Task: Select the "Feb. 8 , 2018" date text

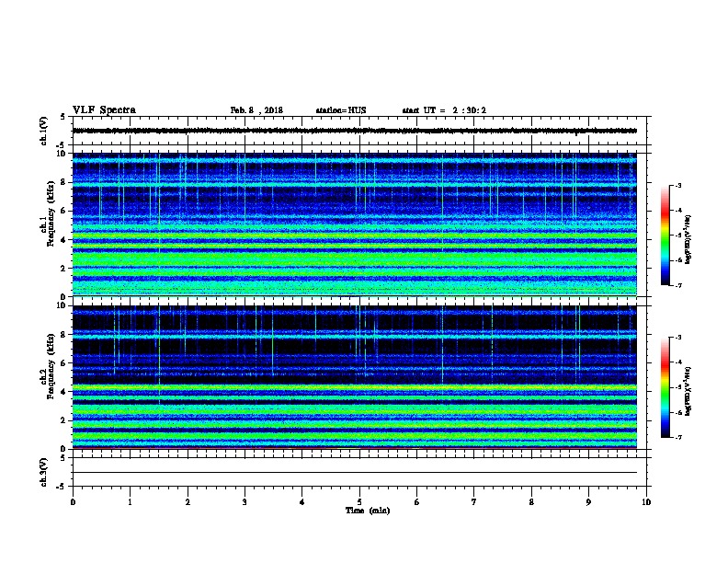Action: pyautogui.click(x=256, y=110)
